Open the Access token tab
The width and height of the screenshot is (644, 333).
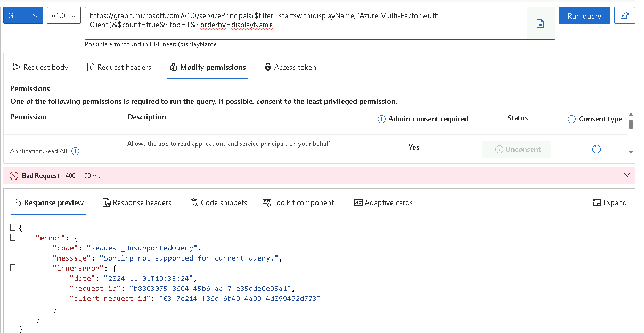(x=290, y=67)
